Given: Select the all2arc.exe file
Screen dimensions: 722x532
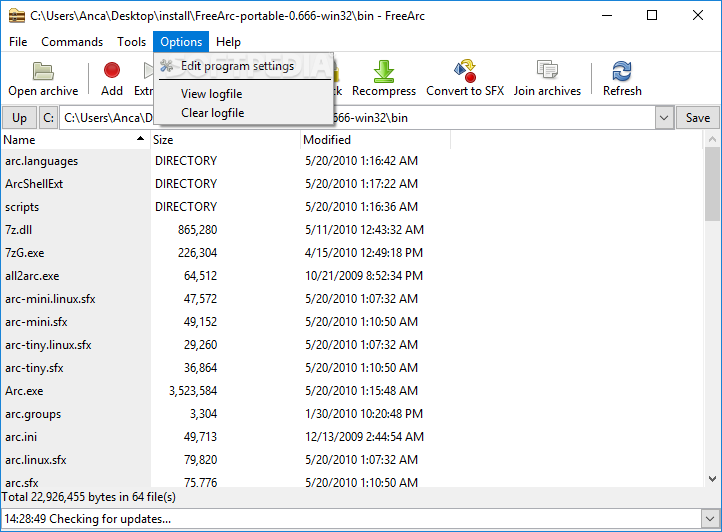Looking at the screenshot, I should 32,276.
